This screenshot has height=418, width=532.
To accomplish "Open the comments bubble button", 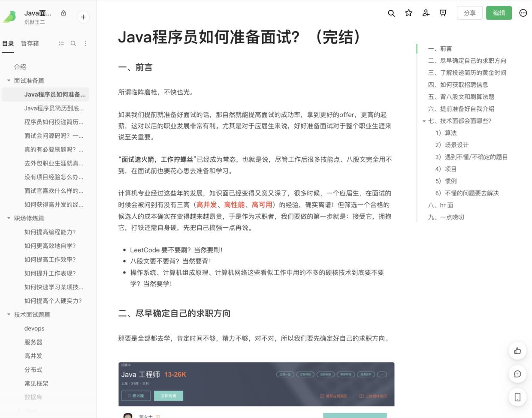I will (x=517, y=374).
